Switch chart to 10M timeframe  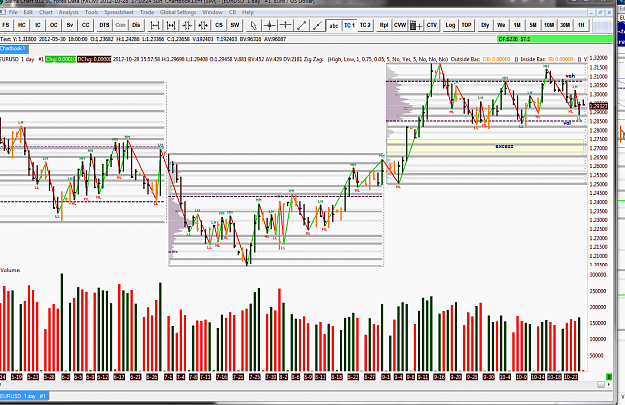click(x=549, y=25)
